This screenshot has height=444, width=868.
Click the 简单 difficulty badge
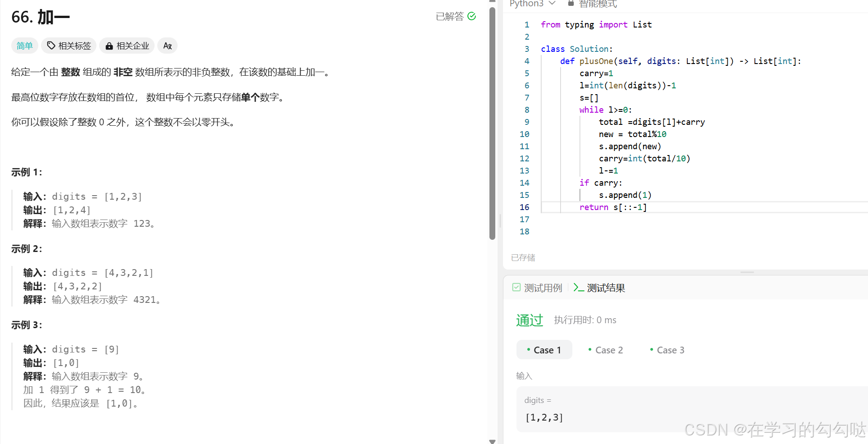[25, 46]
